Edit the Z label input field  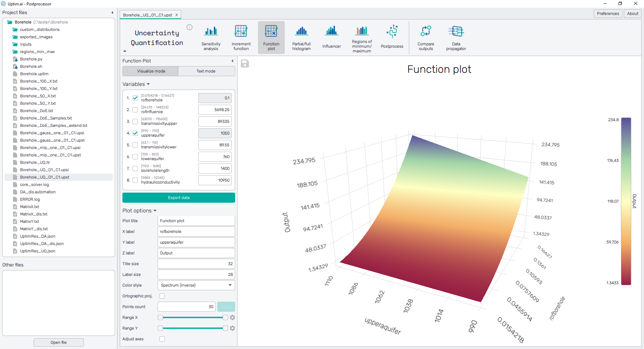196,253
